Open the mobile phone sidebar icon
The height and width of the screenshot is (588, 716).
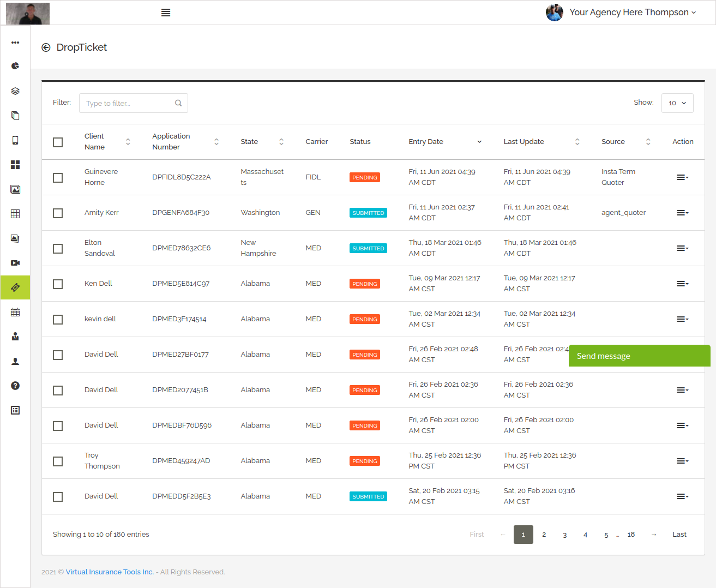15,140
